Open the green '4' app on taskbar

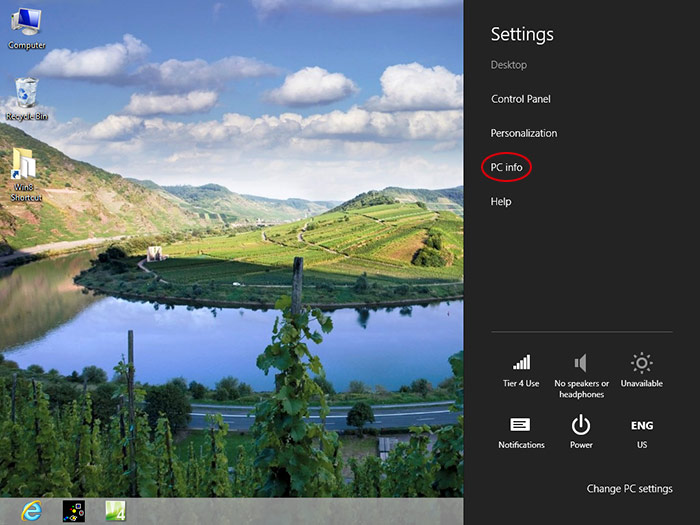pyautogui.click(x=115, y=511)
